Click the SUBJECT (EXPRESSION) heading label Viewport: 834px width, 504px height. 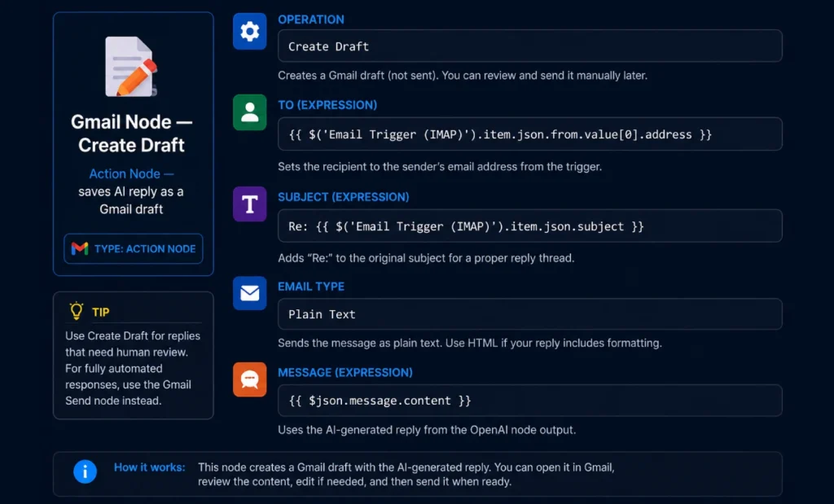tap(344, 197)
